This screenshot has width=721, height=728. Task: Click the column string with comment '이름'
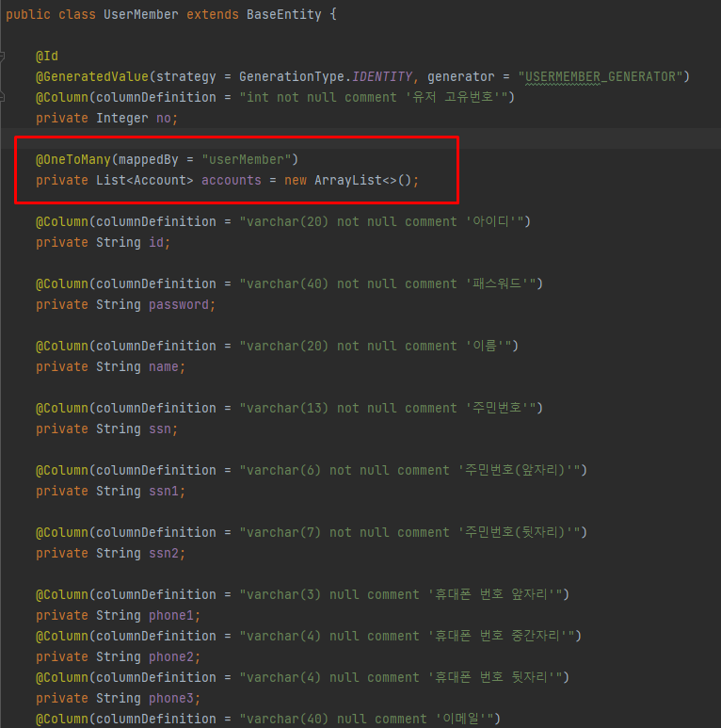(x=376, y=347)
